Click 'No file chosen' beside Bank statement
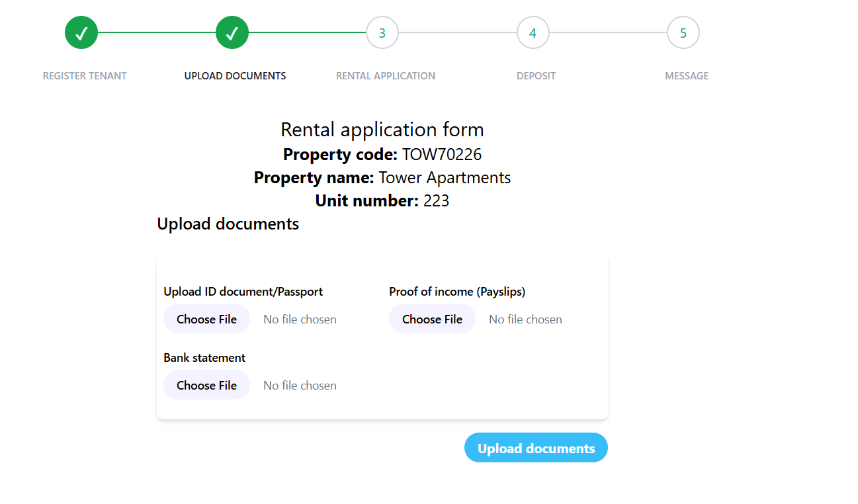The height and width of the screenshot is (504, 858). click(x=300, y=386)
